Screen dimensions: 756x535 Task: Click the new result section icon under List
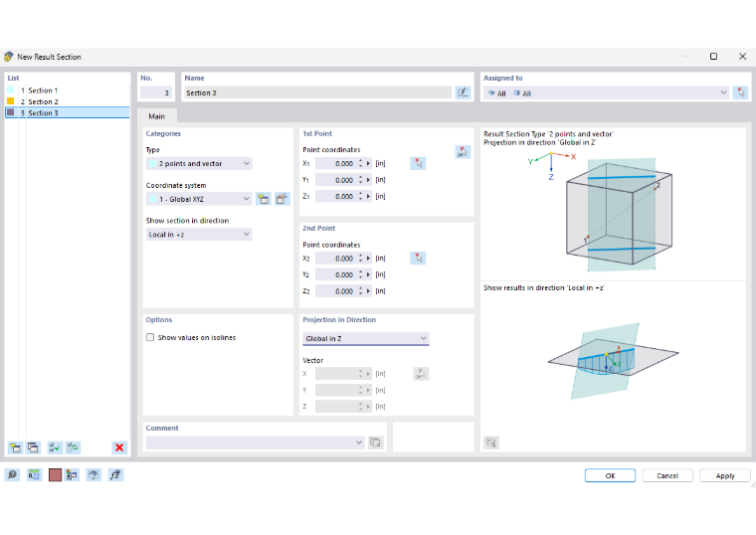pyautogui.click(x=16, y=447)
